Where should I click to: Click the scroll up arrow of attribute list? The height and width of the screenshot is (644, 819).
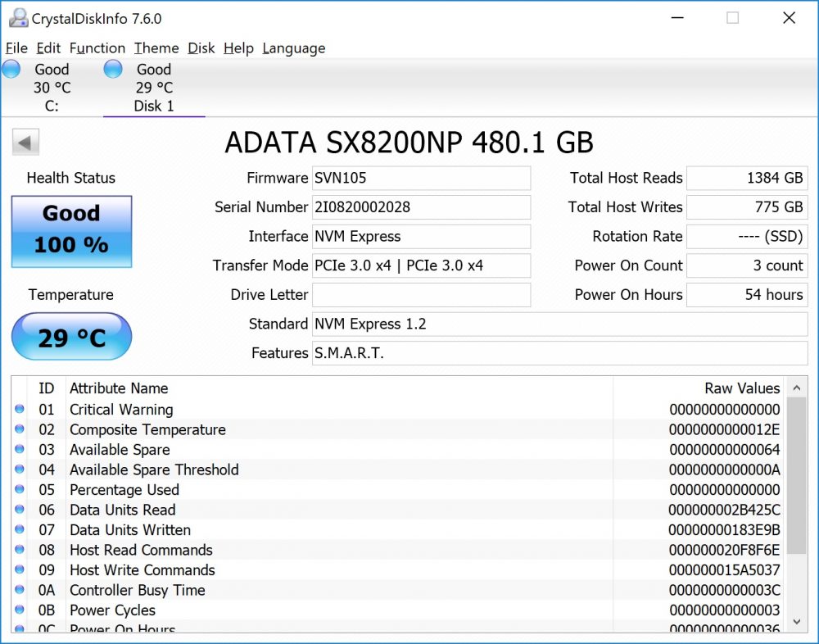click(797, 388)
